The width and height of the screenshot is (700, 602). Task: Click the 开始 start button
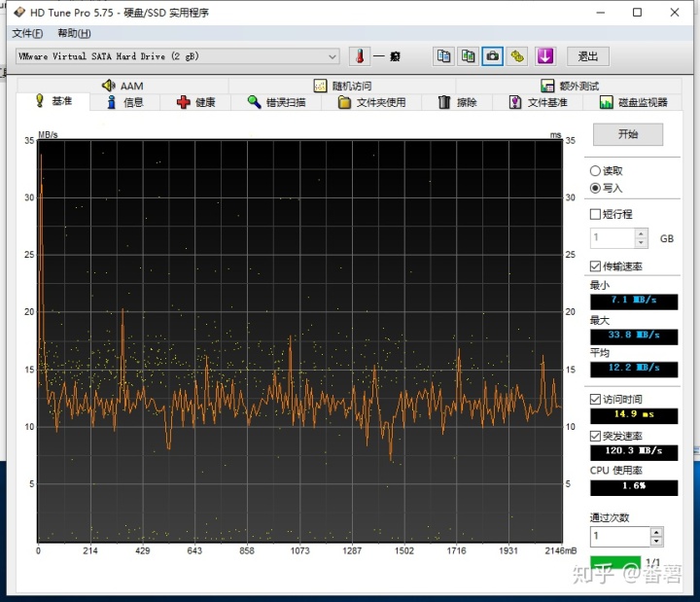click(628, 134)
